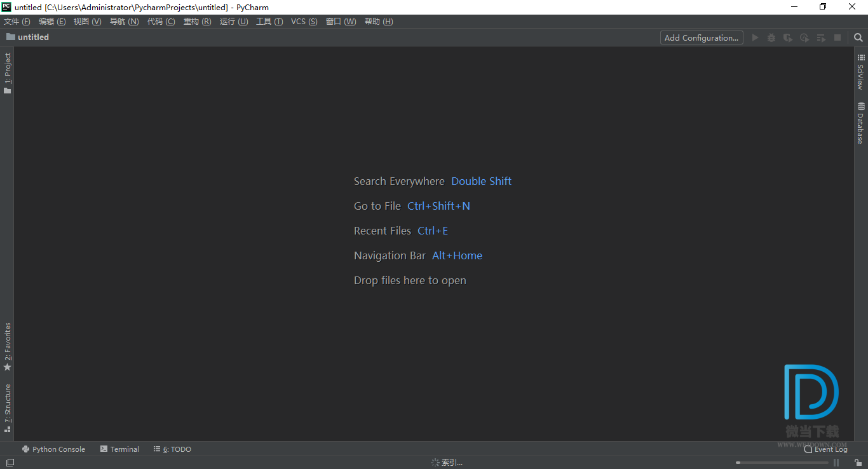The height and width of the screenshot is (469, 868).
Task: Click the Alt+Home shortcut hint
Action: coord(457,255)
